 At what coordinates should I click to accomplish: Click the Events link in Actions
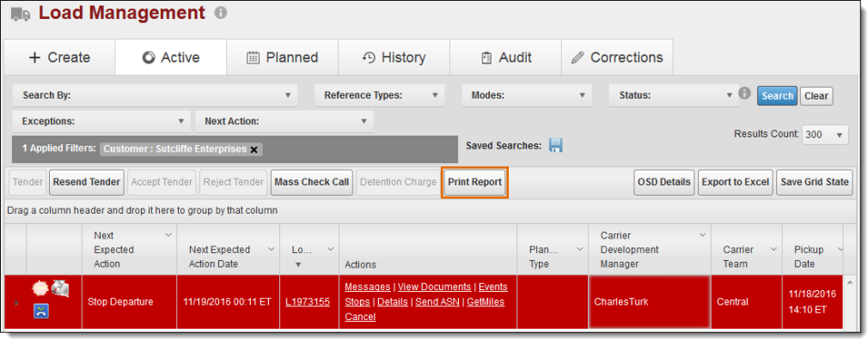[492, 287]
